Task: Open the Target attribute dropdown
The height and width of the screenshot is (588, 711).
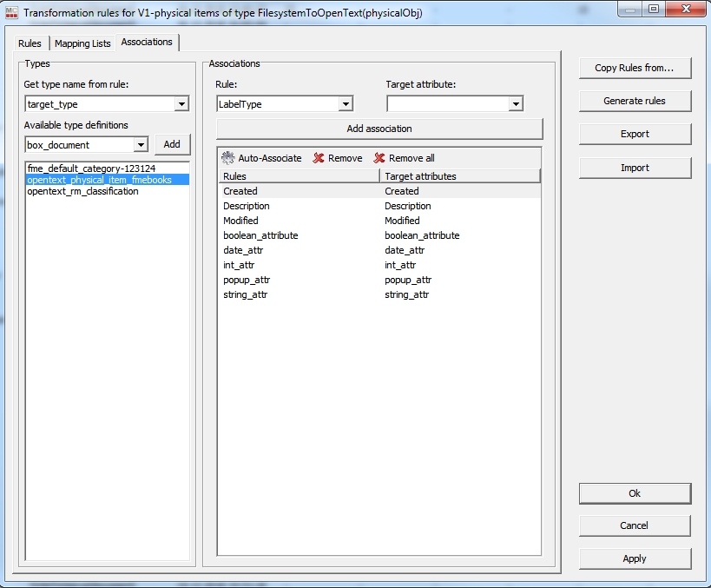Action: tap(516, 104)
